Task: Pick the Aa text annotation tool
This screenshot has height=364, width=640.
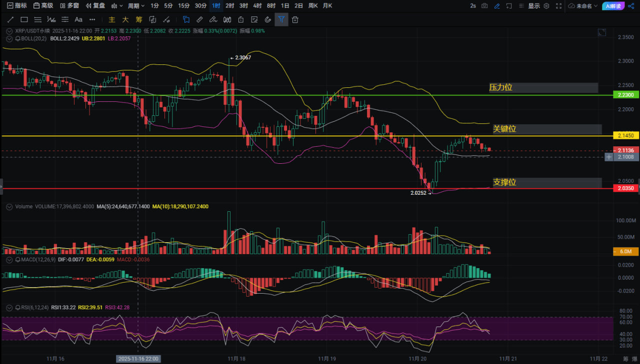Action: [x=78, y=19]
